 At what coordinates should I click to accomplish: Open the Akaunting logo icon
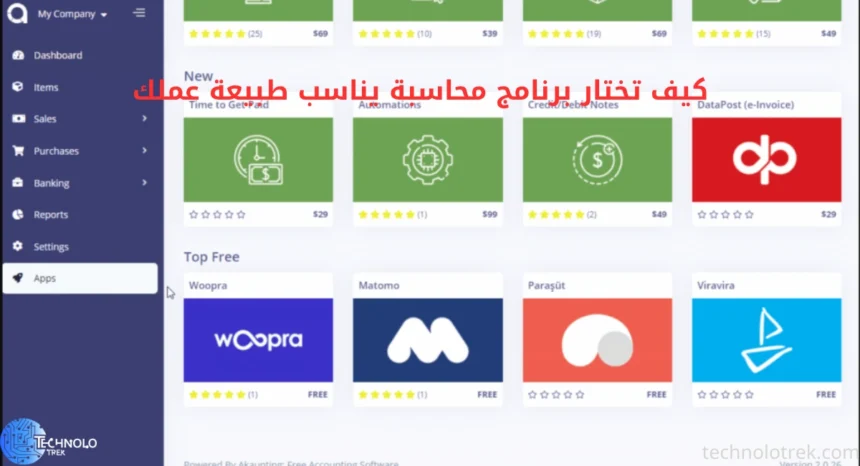(x=17, y=13)
